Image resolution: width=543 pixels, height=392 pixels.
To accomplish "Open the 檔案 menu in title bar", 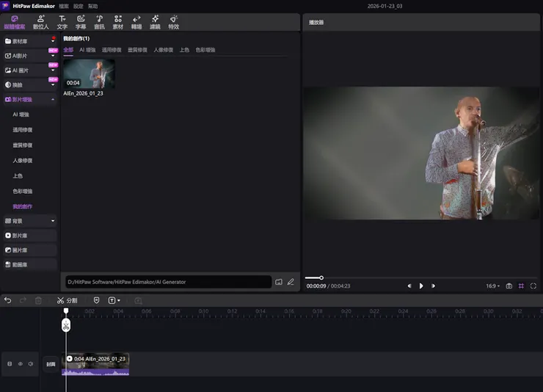I will (x=64, y=6).
